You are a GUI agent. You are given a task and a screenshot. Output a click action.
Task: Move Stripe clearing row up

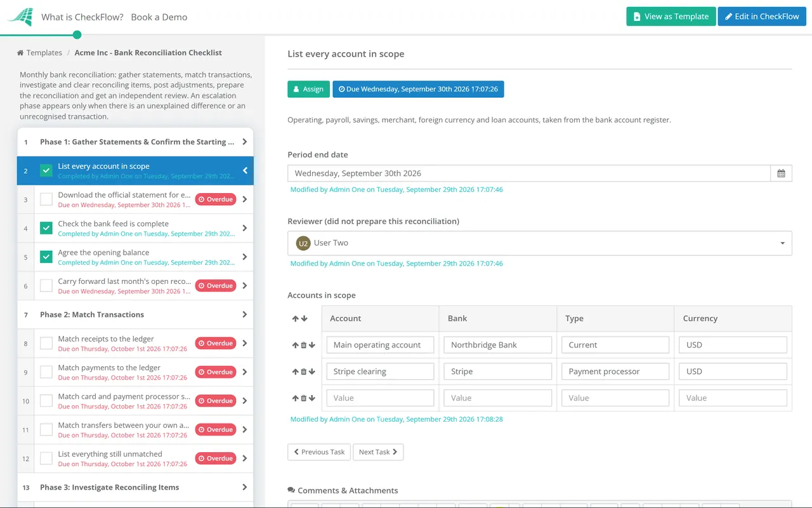click(296, 372)
